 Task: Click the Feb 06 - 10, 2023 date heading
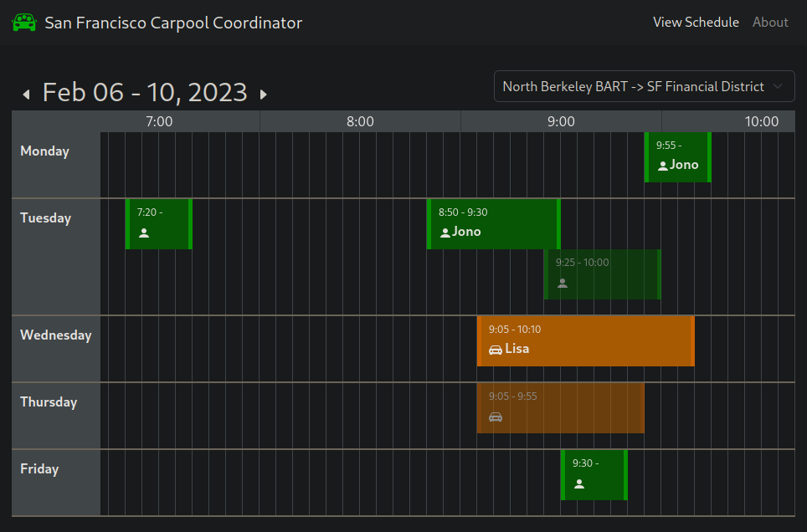145,92
